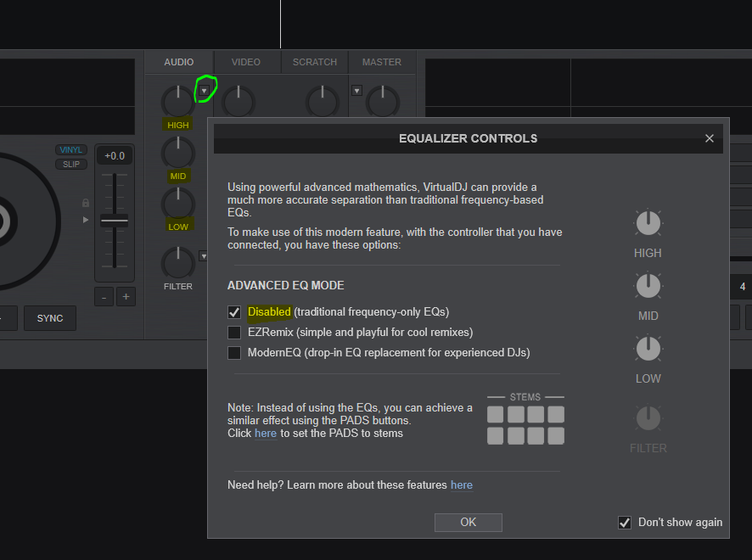Click the master volume knob under MASTER
Screen dimensions: 752x560
pos(383,102)
